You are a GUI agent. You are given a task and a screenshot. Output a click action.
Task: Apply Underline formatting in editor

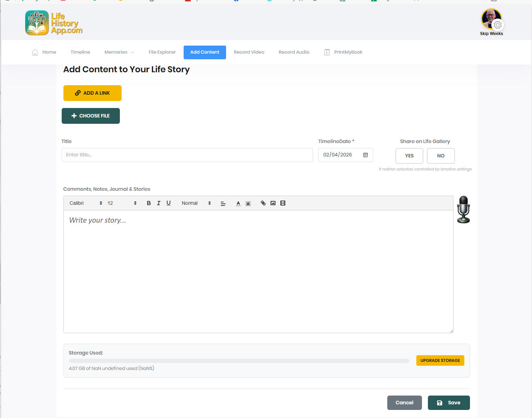click(169, 203)
